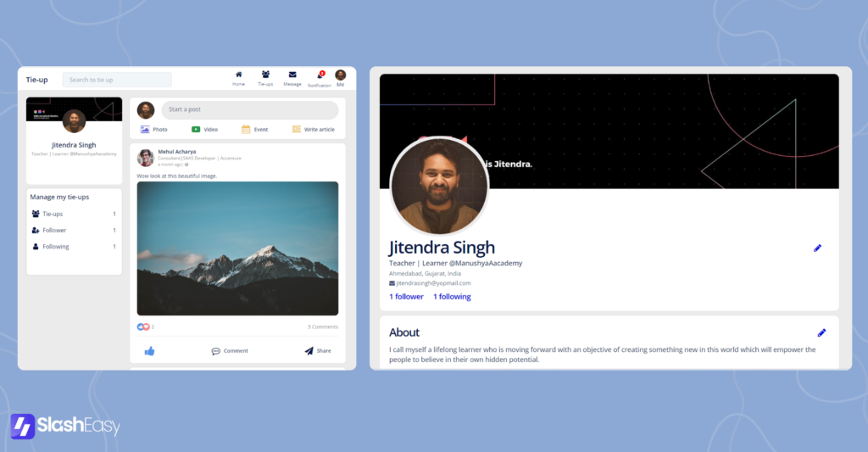Open the Message envelope icon
The width and height of the screenshot is (868, 452).
[292, 75]
